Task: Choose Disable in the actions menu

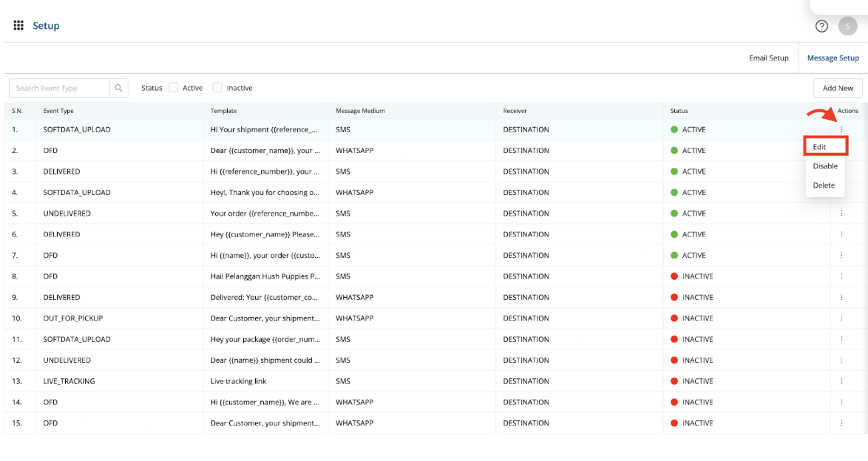Action: tap(825, 166)
